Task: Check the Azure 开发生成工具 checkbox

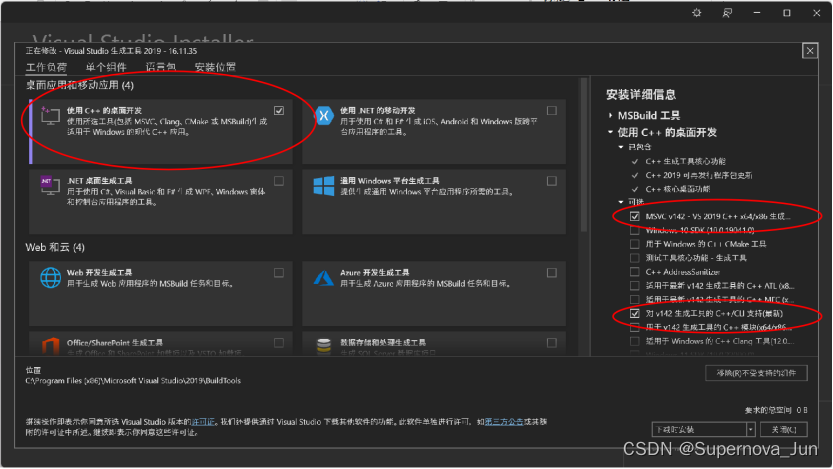Action: [552, 272]
